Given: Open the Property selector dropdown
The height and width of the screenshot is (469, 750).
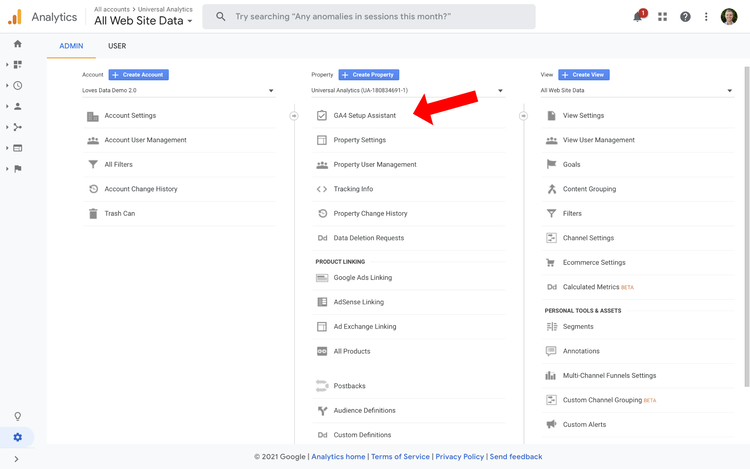Looking at the screenshot, I should 408,90.
